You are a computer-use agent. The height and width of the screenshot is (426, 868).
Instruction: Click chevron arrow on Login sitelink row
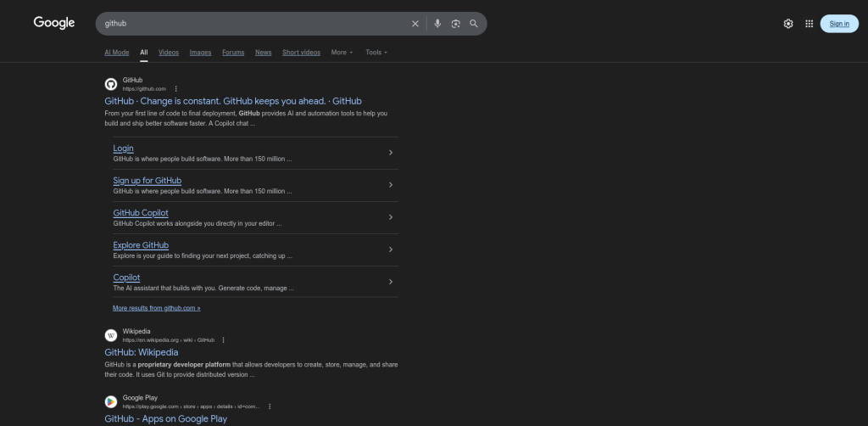pyautogui.click(x=390, y=153)
